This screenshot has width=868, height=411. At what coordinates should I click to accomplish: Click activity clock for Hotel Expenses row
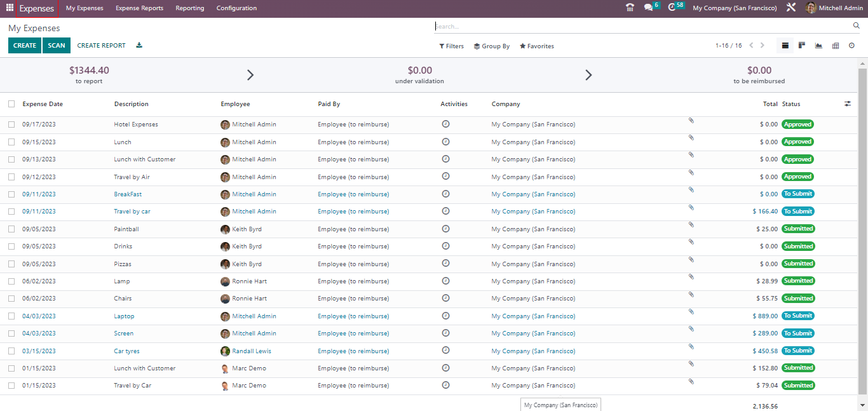coord(445,124)
